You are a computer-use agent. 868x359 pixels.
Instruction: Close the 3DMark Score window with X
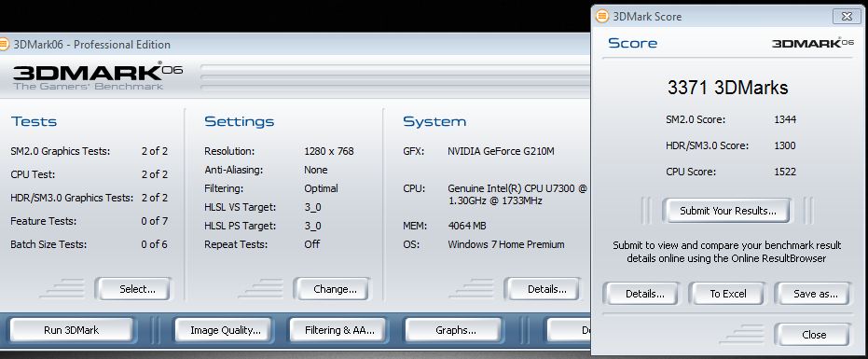pos(847,16)
